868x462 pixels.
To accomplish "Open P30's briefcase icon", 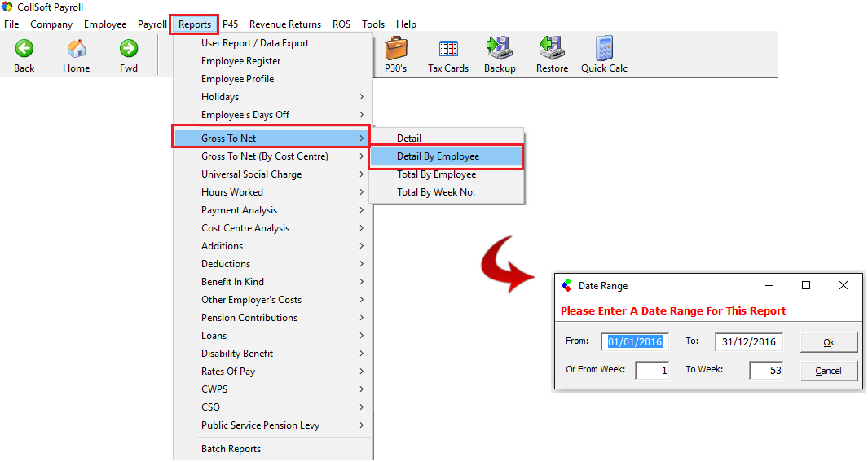I will pyautogui.click(x=396, y=50).
